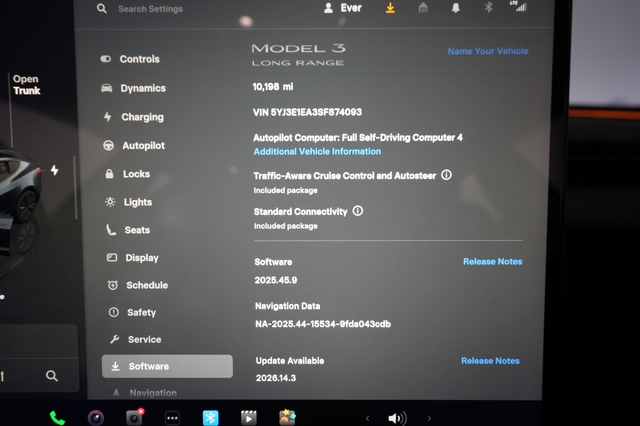Tap the VIN 5YJ3E1EA3SF874093 text
Image resolution: width=640 pixels, height=426 pixels.
pos(307,112)
